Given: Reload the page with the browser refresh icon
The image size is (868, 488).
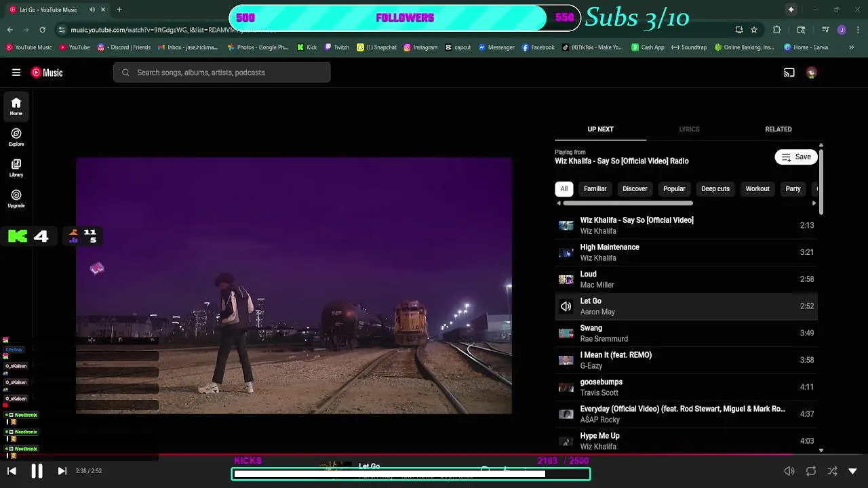Looking at the screenshot, I should [42, 30].
